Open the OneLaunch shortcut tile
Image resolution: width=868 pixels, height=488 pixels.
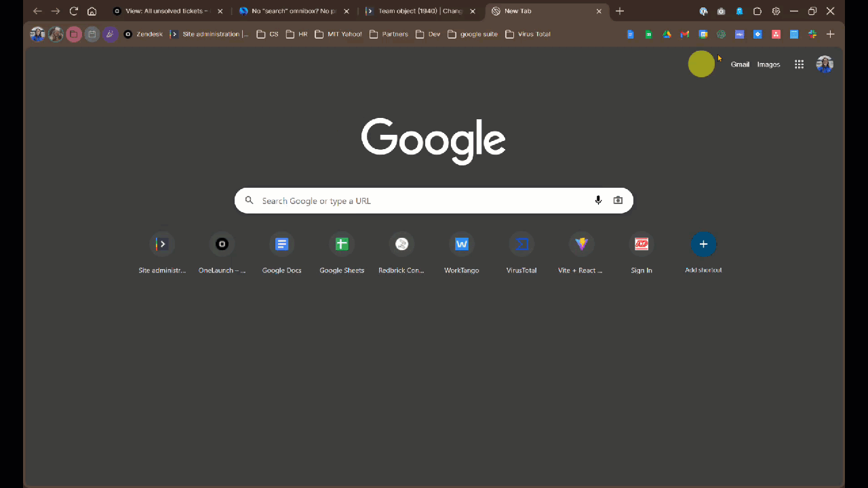pyautogui.click(x=222, y=253)
